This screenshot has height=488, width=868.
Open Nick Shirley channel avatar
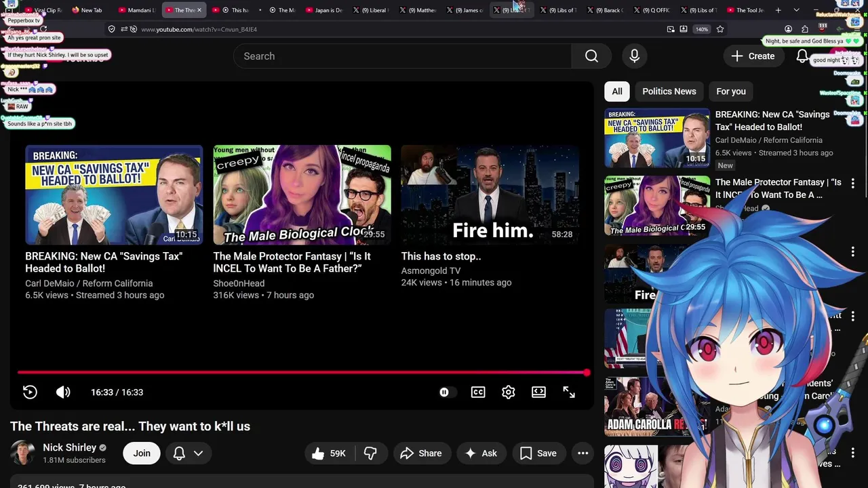22,453
